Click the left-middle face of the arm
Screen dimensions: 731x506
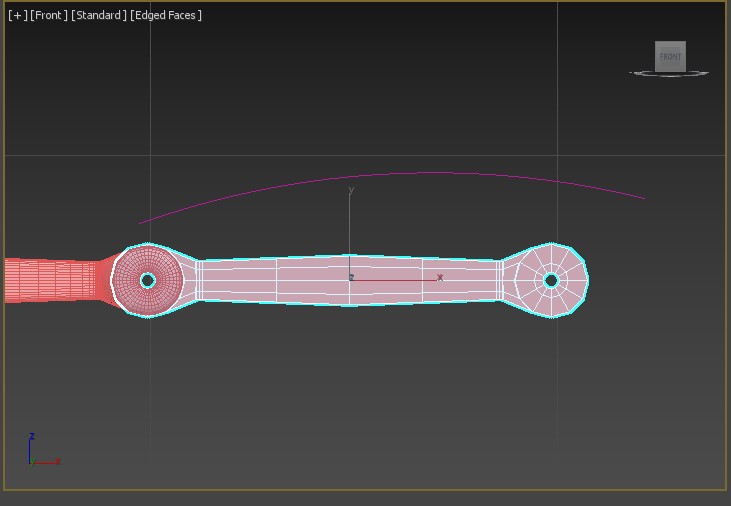click(x=240, y=279)
